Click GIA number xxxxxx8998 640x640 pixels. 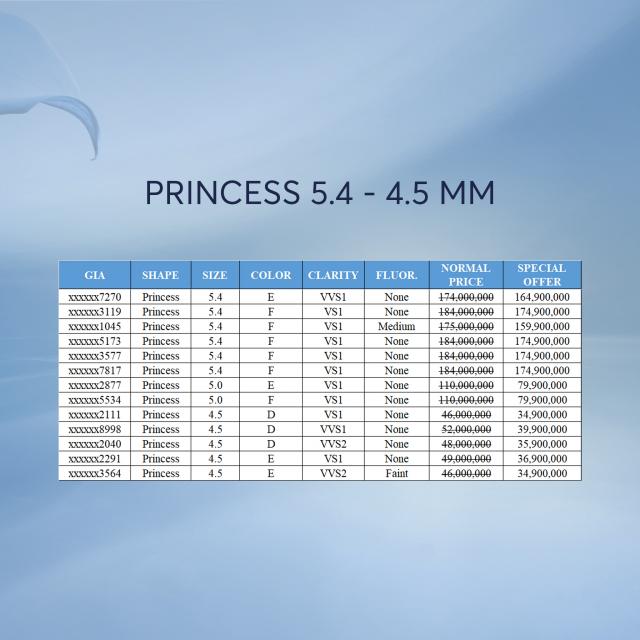click(95, 429)
